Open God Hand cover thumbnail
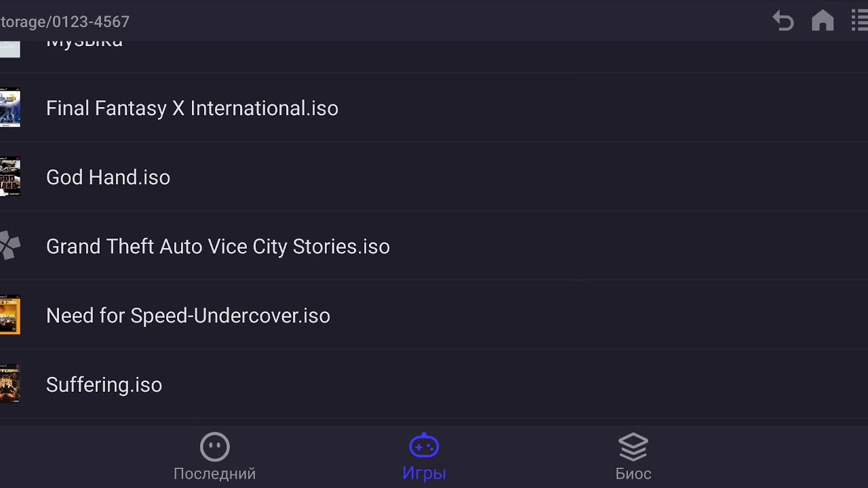868x488 pixels. (x=9, y=177)
